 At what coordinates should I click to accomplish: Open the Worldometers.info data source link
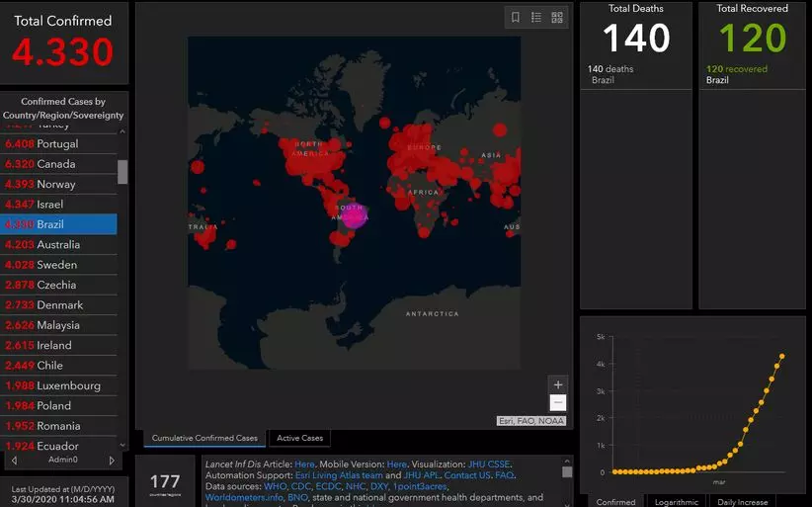[244, 498]
